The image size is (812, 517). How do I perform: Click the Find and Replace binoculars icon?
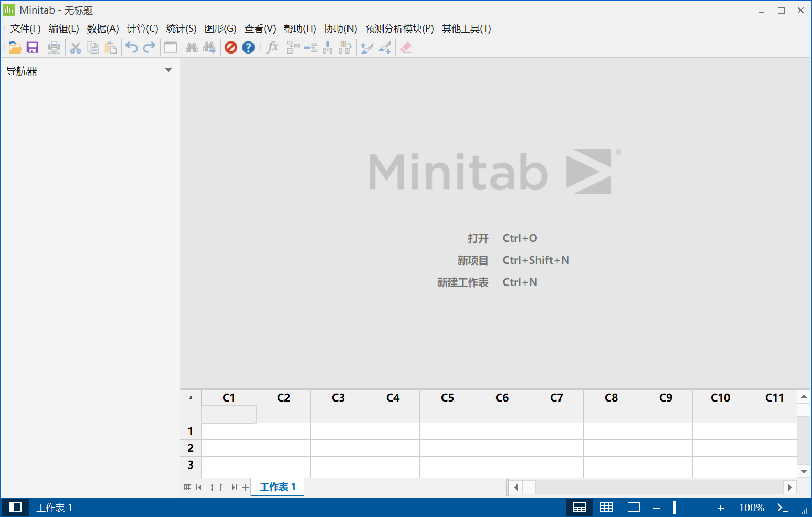[209, 47]
